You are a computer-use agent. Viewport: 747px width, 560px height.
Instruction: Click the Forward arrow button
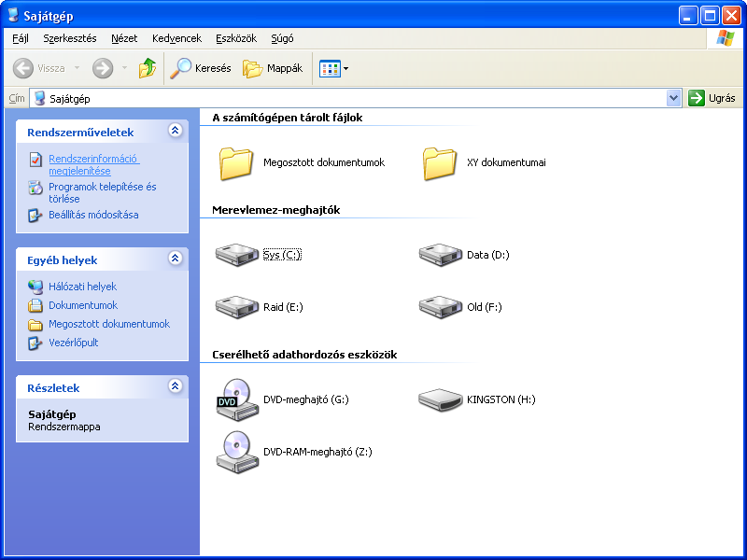click(x=103, y=68)
